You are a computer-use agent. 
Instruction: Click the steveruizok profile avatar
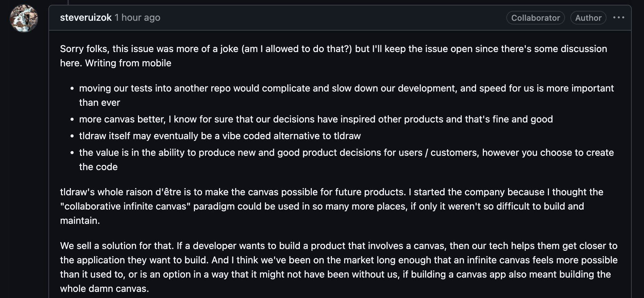(24, 18)
